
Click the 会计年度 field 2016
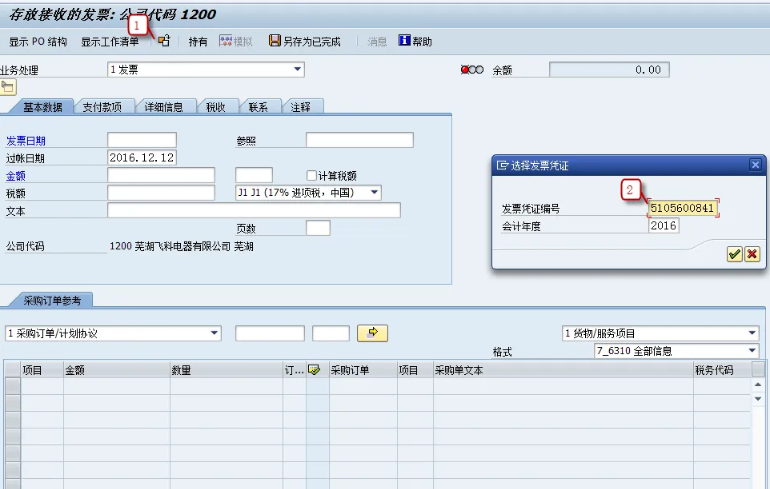pos(664,225)
